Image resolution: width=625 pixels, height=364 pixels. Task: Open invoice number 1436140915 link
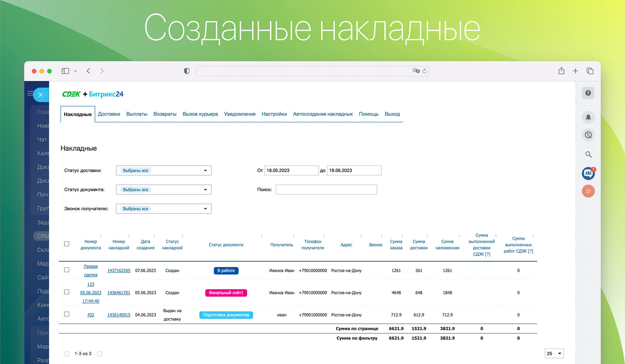point(119,315)
